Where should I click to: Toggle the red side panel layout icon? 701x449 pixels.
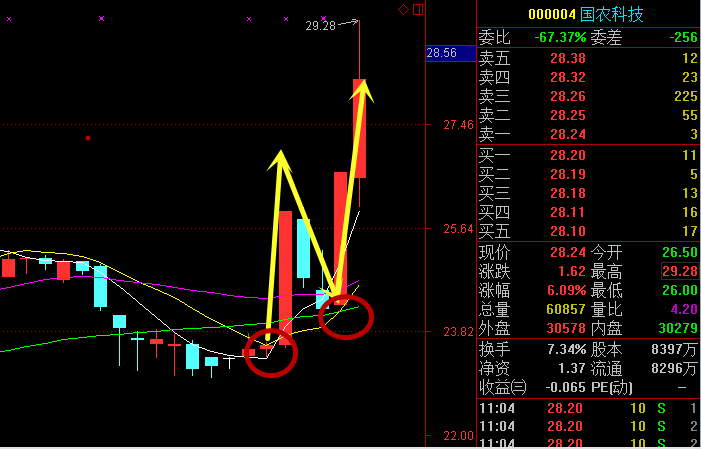pos(418,10)
